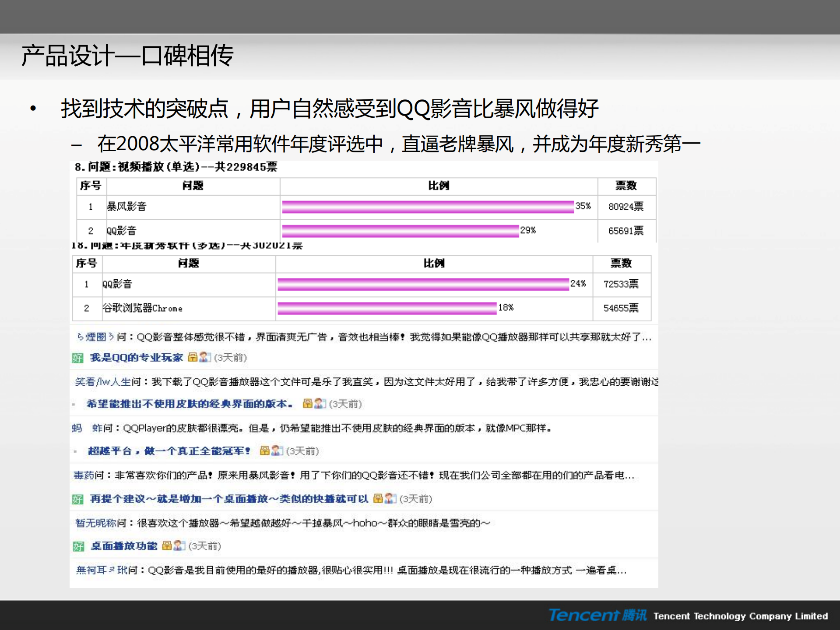
Task: Open the 暂无昵称 commenter link
Action: point(95,522)
